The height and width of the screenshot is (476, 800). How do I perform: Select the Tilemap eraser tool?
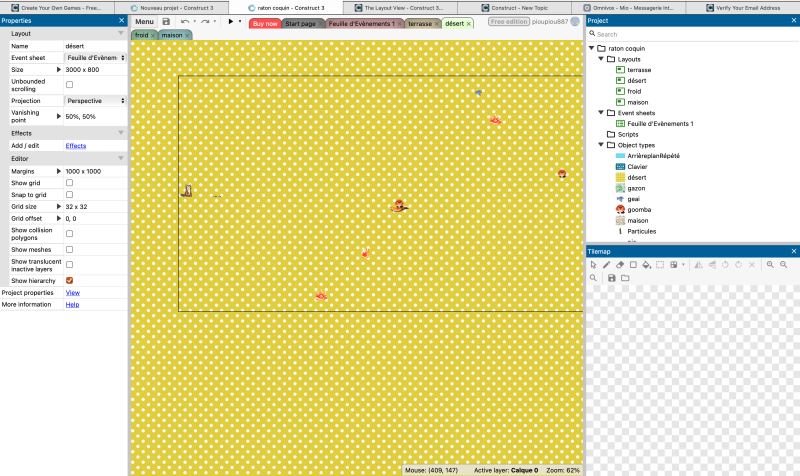point(620,265)
